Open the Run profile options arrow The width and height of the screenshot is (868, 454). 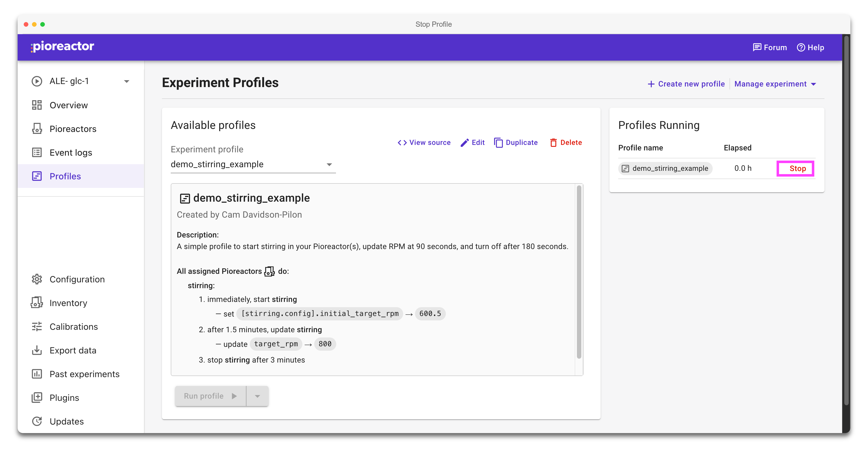257,396
